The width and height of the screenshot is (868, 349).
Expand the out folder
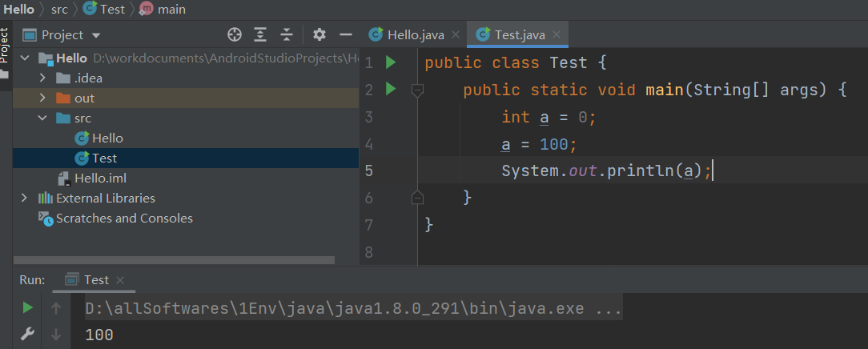[42, 98]
